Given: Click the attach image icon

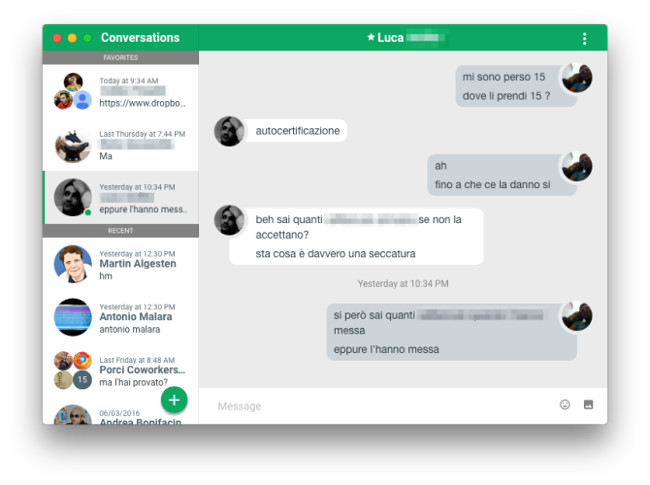Looking at the screenshot, I should 588,405.
